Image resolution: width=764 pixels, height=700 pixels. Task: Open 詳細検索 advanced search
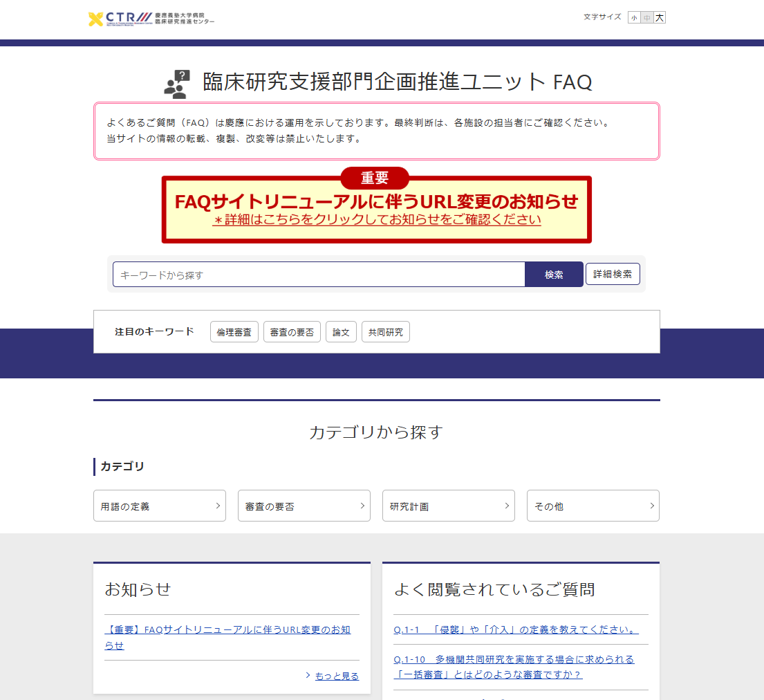(x=613, y=274)
